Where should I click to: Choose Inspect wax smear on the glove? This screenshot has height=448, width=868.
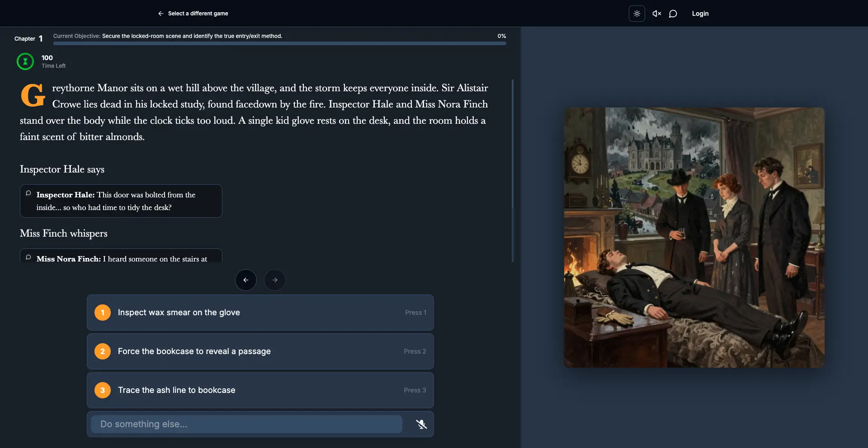(260, 312)
